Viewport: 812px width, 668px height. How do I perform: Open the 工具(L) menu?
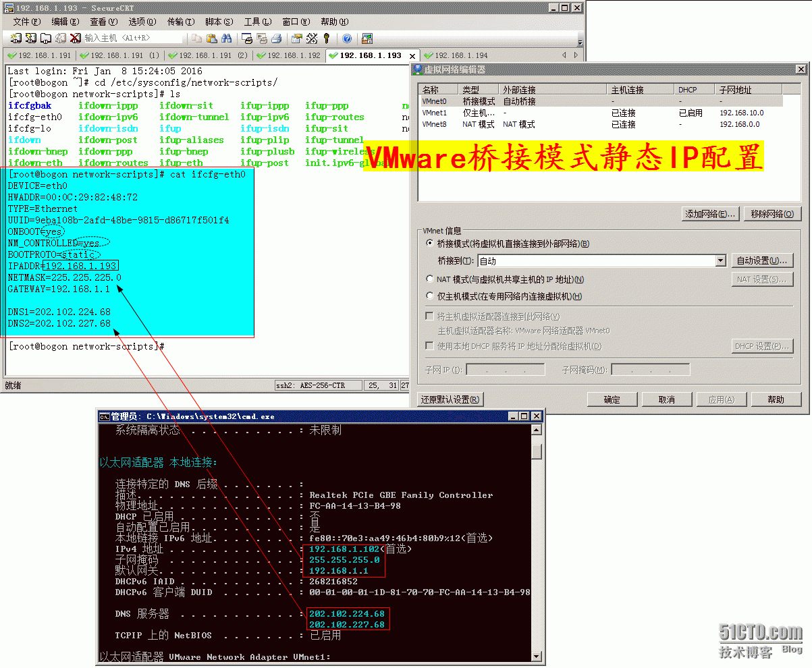click(258, 22)
